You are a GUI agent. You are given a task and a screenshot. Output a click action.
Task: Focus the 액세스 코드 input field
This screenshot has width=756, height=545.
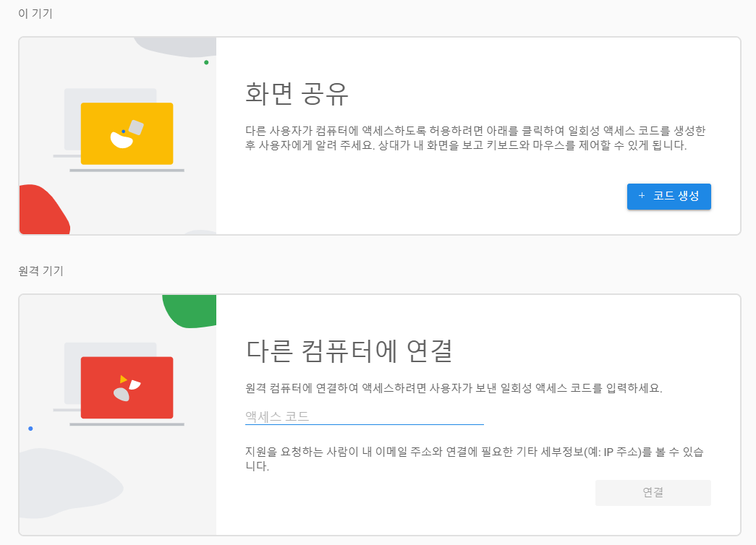click(x=364, y=416)
